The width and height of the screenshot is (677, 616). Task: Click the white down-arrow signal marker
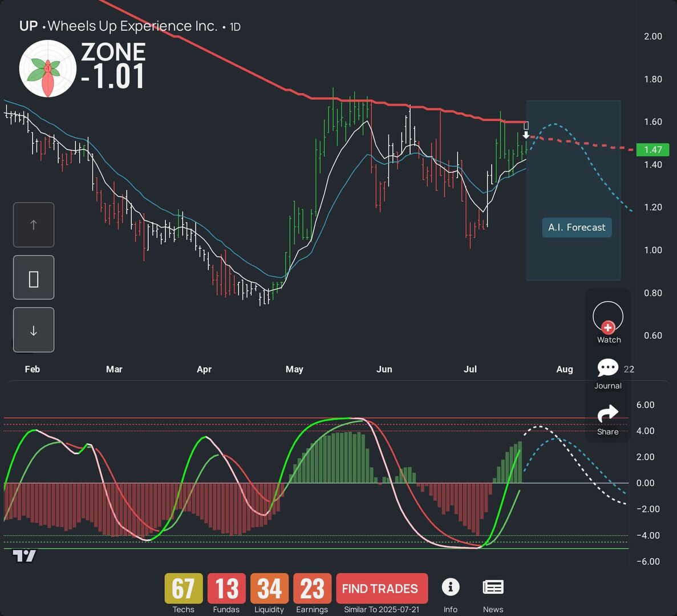(x=526, y=135)
